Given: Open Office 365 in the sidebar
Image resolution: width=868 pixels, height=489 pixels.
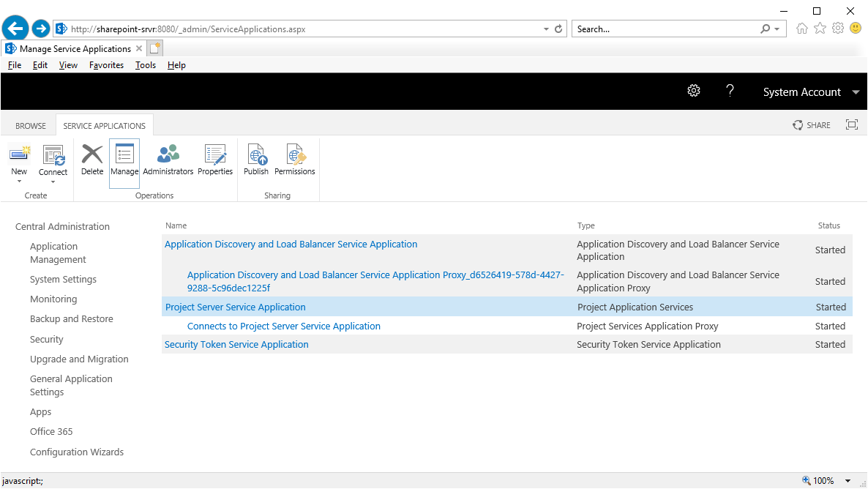Looking at the screenshot, I should coord(51,431).
